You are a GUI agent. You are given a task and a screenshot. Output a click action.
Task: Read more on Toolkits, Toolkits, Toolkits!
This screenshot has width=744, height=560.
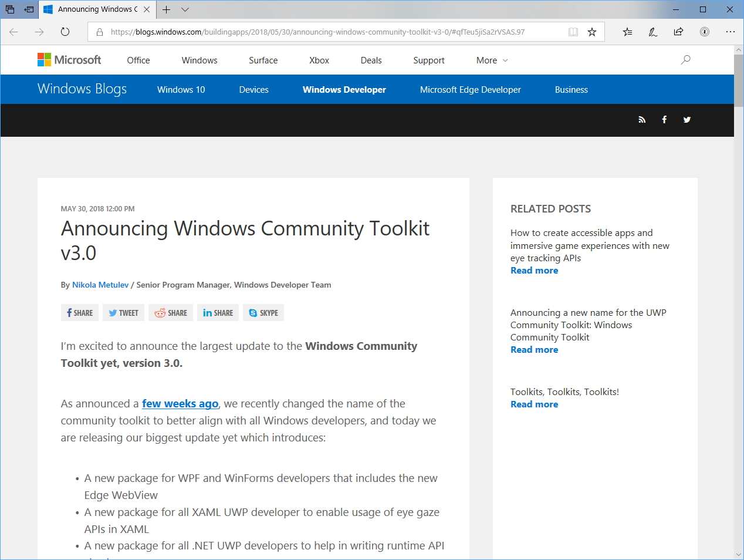pyautogui.click(x=534, y=404)
